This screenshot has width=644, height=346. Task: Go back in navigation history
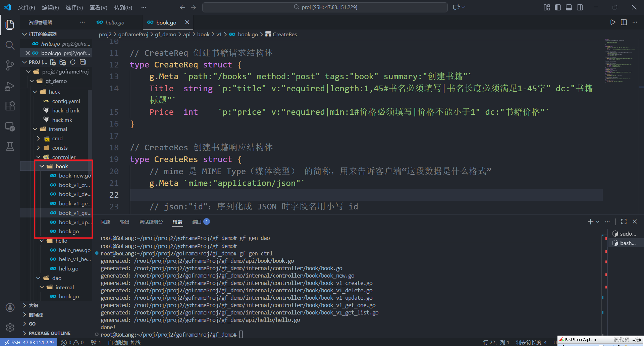[x=182, y=7]
